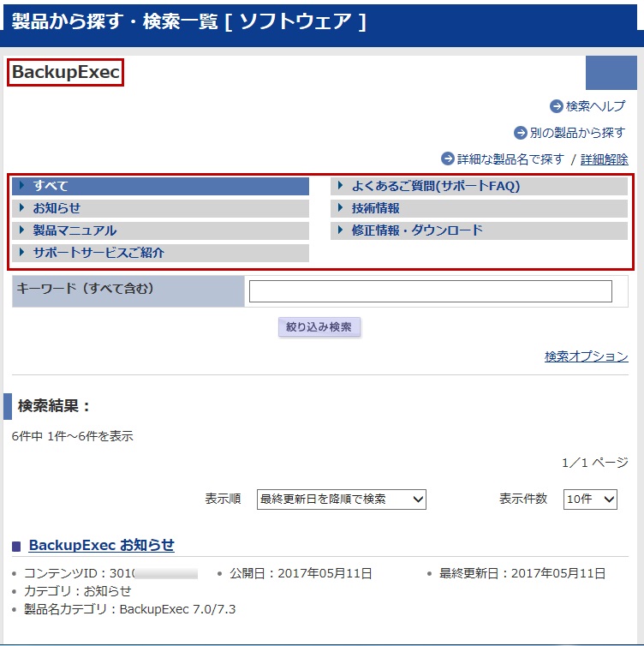Select the 技術情報 category tab

pos(479,208)
